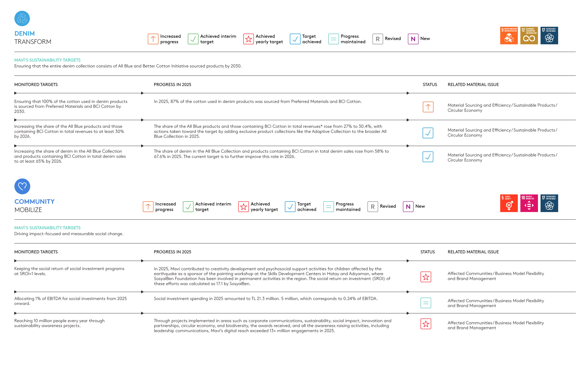Click the blue checkmark status for the 67.6% denim sales row
588x365 pixels.
428,157
